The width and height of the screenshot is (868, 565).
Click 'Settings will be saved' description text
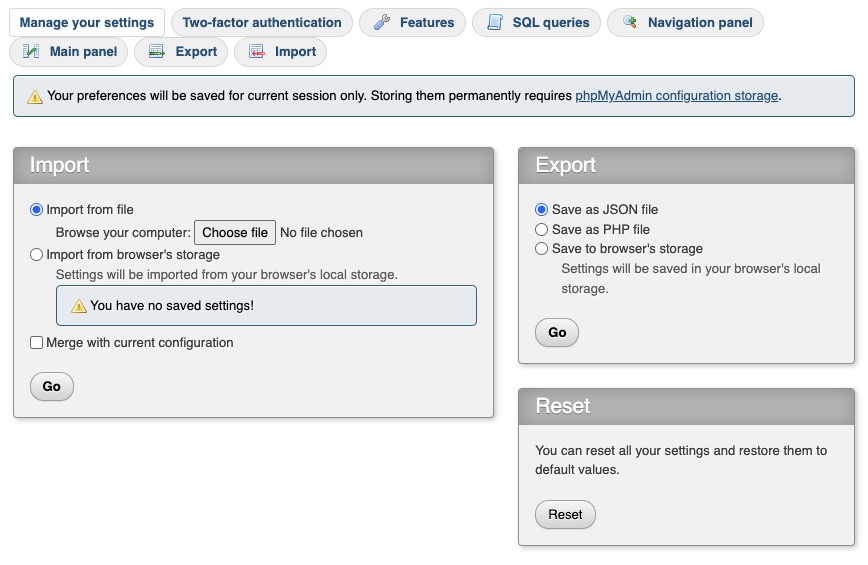(x=691, y=278)
